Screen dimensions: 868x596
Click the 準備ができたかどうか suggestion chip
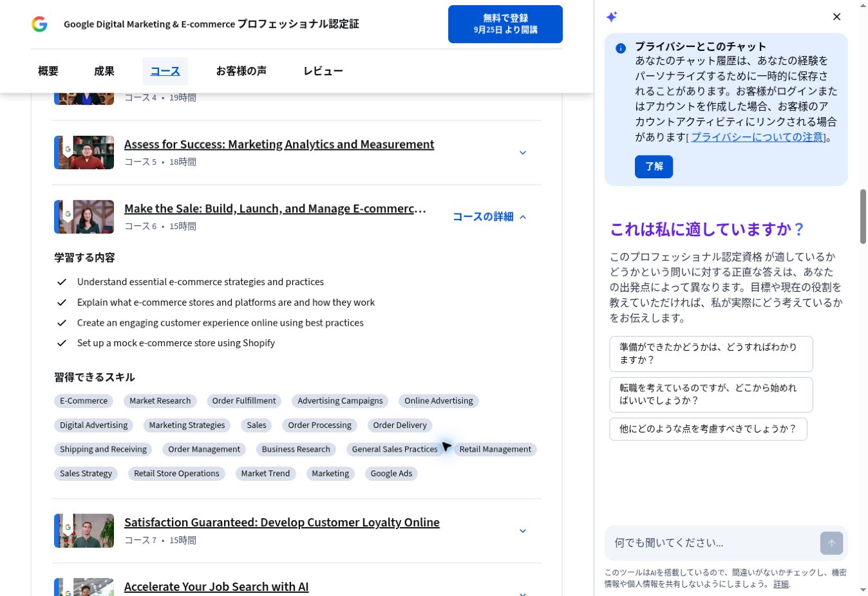(711, 354)
